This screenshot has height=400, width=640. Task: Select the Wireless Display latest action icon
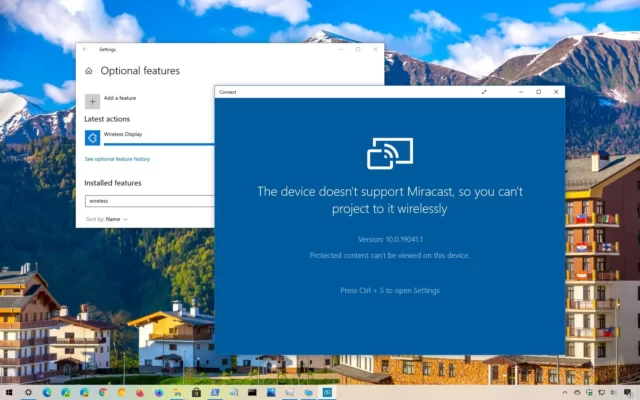tap(92, 138)
